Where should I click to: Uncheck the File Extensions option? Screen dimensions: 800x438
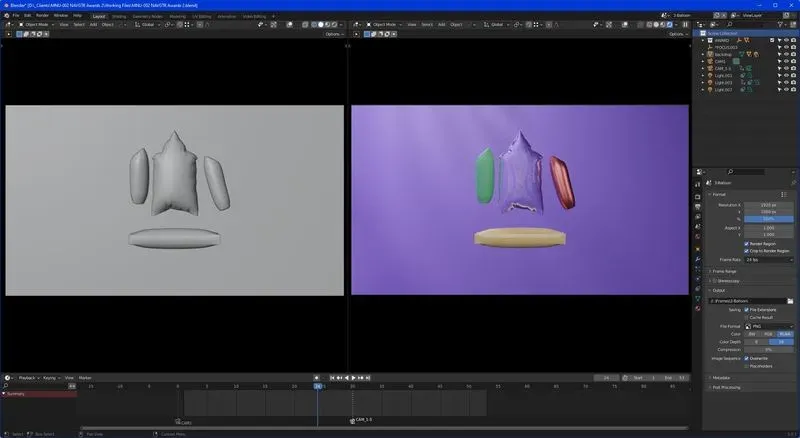746,309
